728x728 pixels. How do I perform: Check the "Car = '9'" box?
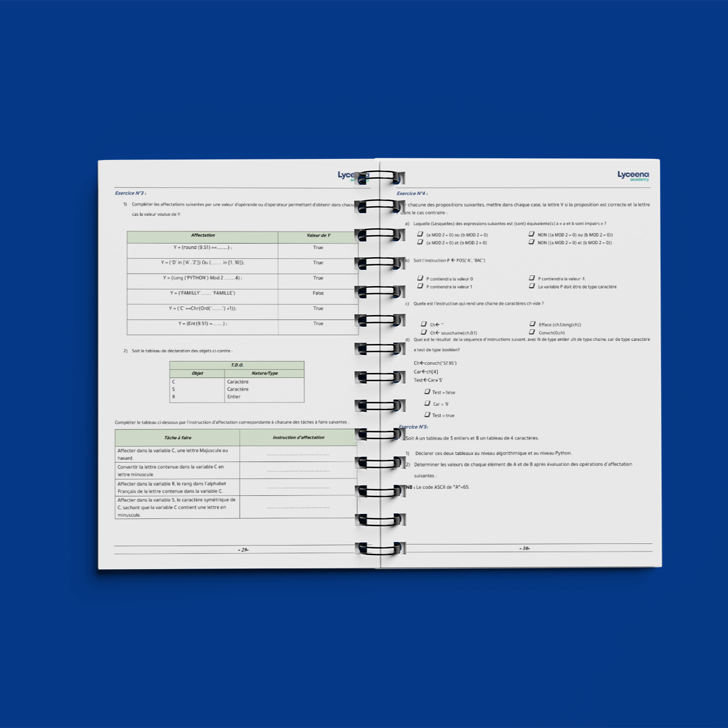(428, 403)
